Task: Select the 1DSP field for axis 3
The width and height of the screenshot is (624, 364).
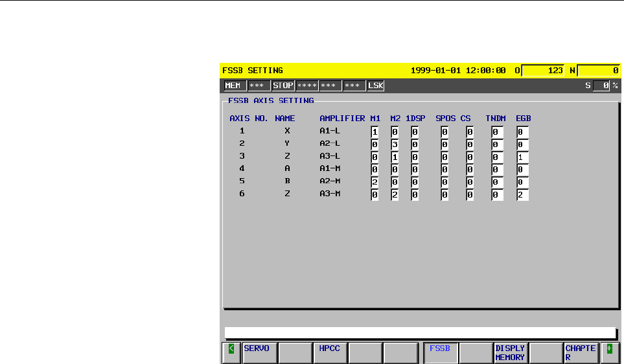Action: [415, 157]
